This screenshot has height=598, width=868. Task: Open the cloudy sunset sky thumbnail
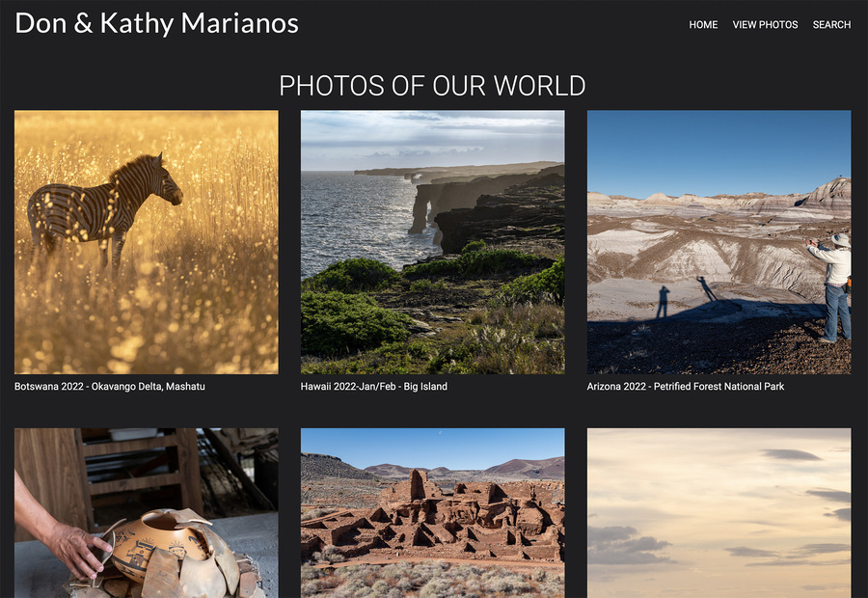pos(719,513)
